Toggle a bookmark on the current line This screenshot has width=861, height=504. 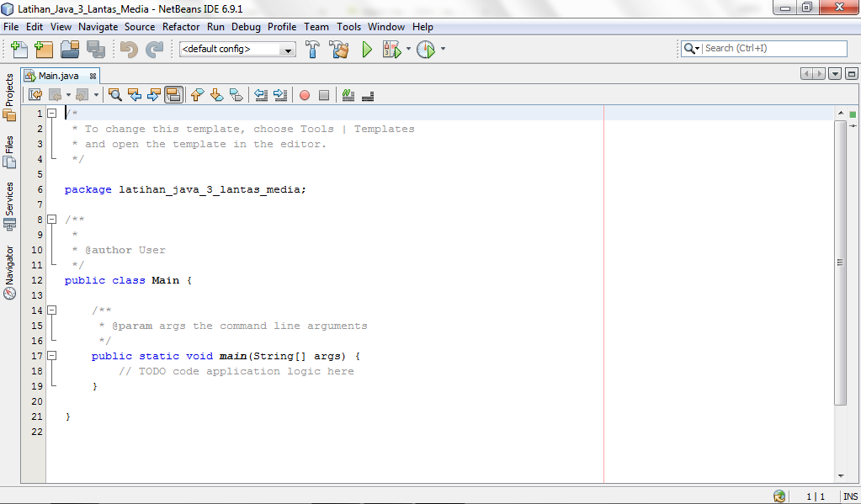coord(236,94)
